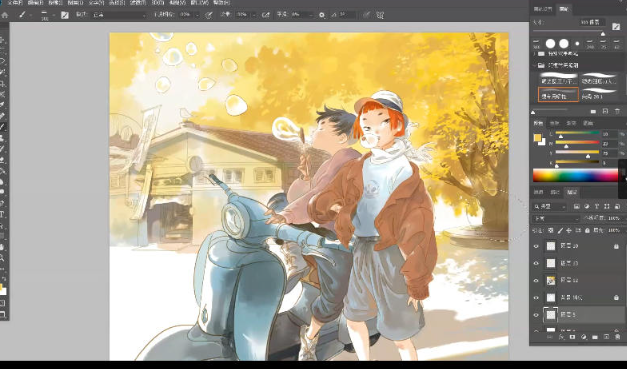
Task: Collapse the open brush folder group
Action: point(534,65)
